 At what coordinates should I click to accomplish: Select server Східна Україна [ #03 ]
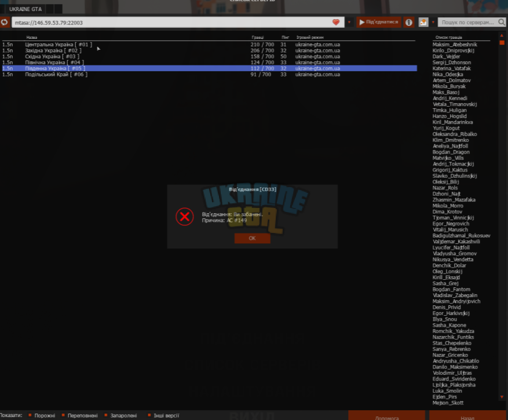pyautogui.click(x=209, y=56)
